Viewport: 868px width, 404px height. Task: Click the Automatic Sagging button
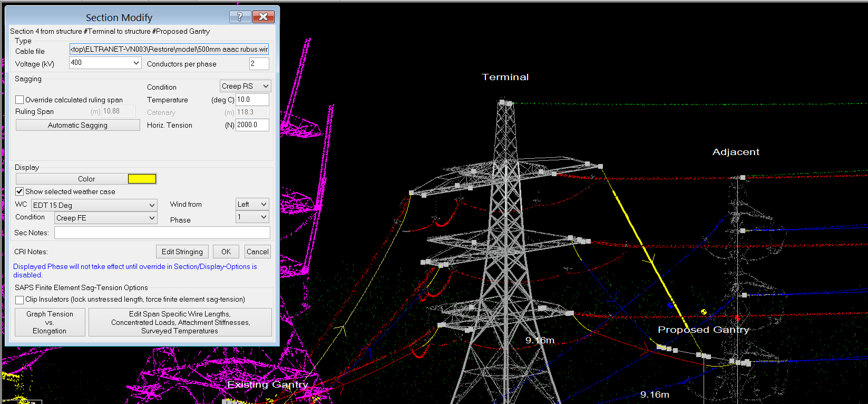click(77, 125)
